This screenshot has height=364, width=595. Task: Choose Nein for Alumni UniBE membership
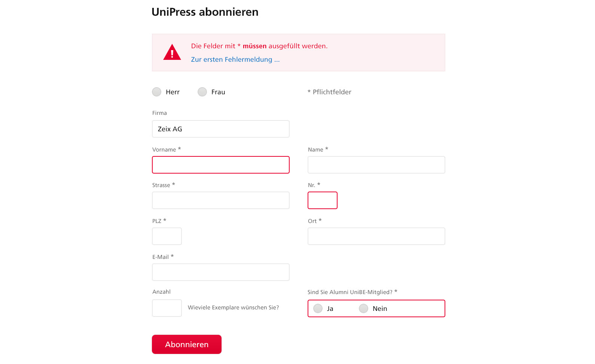coord(364,309)
